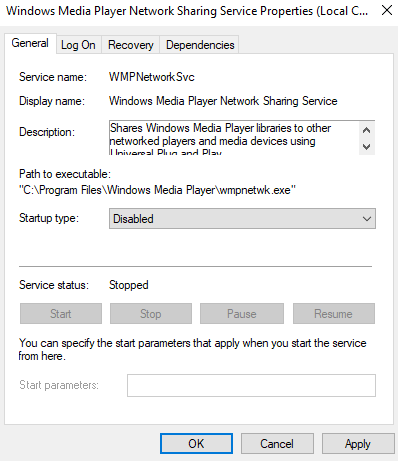Apply the service settings

(358, 444)
